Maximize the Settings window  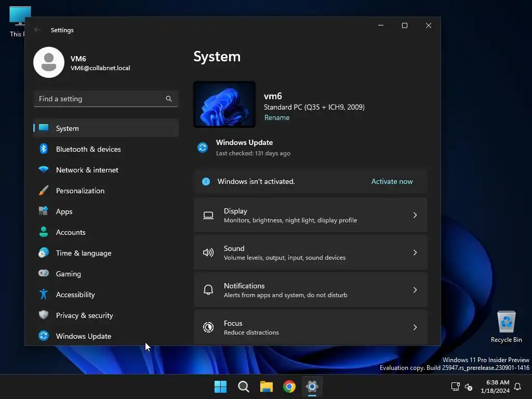pyautogui.click(x=404, y=25)
